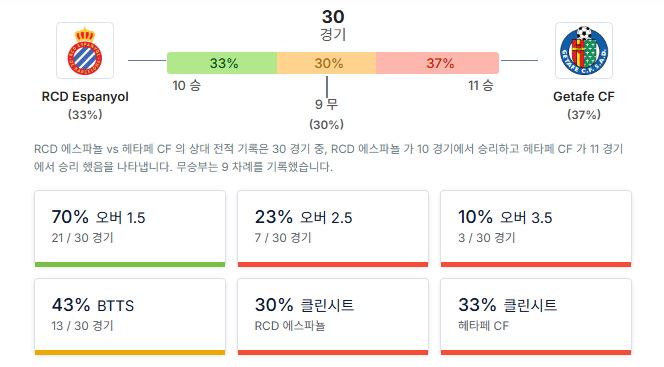
Task: Click the 11 승 label near Getafe
Action: [x=481, y=86]
